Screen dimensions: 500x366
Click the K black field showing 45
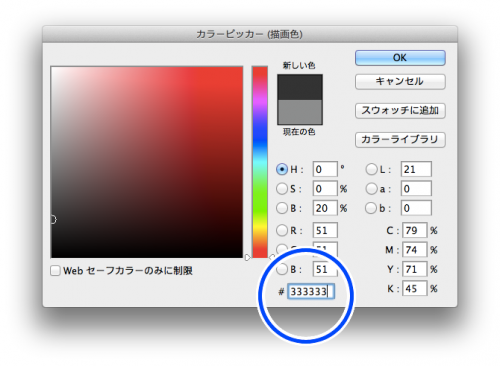coord(415,288)
